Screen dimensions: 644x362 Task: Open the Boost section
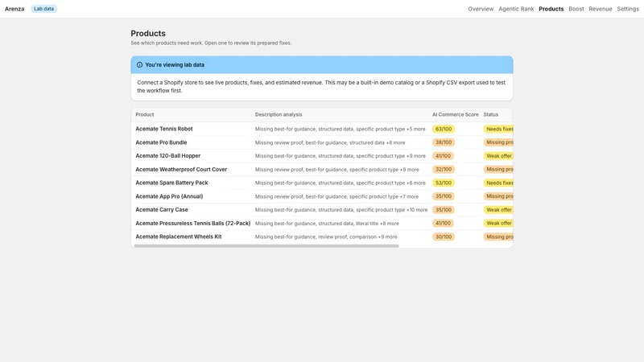pos(576,9)
